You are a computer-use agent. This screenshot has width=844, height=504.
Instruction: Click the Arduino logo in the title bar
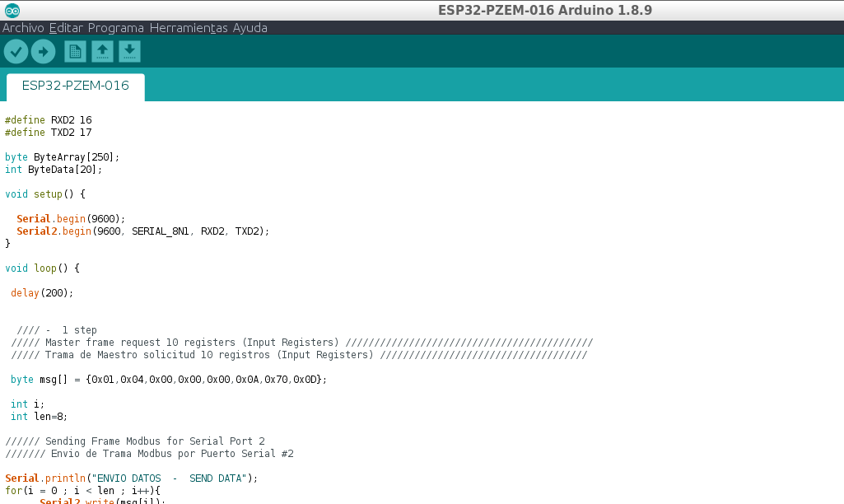[x=12, y=10]
